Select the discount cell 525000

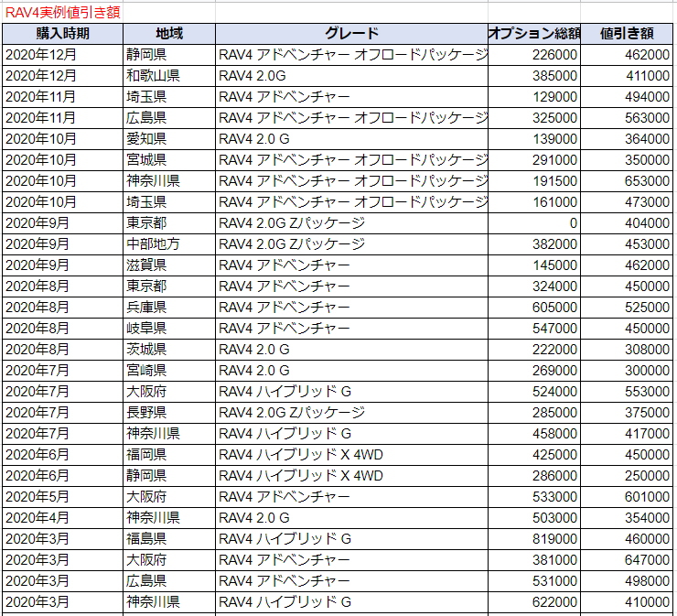pyautogui.click(x=627, y=308)
